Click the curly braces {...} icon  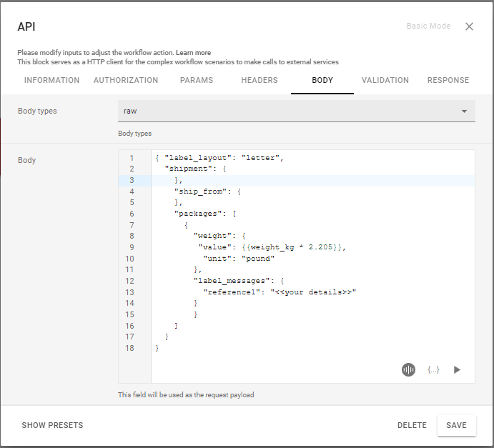pos(433,369)
